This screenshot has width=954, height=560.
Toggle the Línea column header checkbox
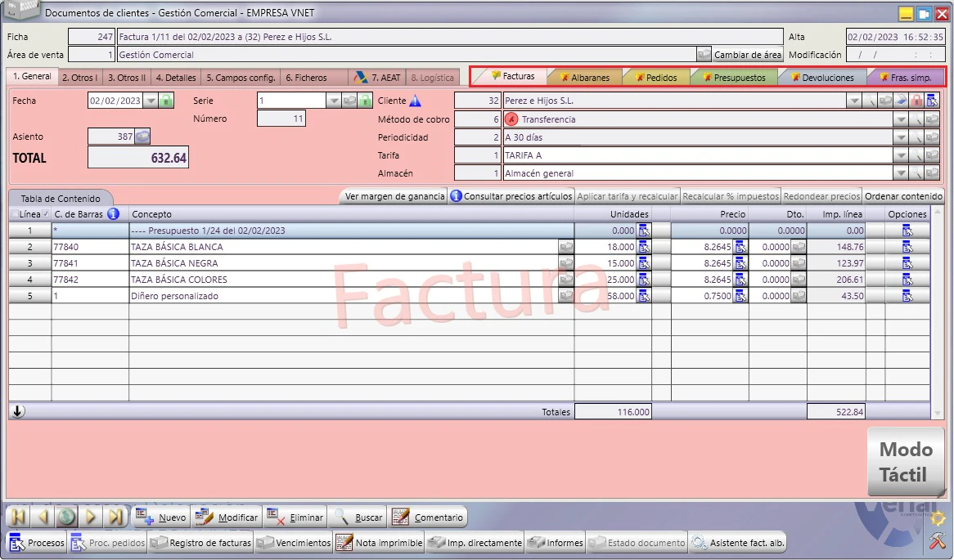click(x=46, y=214)
